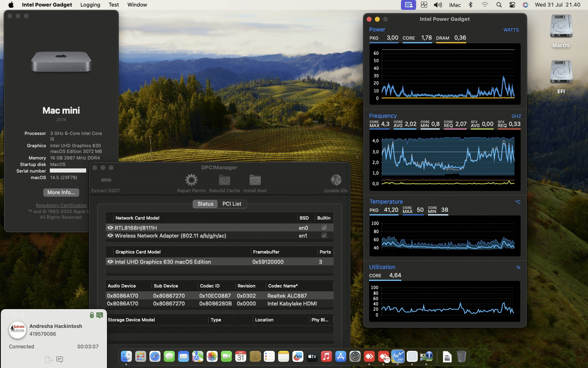This screenshot has width=588, height=368.
Task: Open Intel Power Gadget from the Dock
Action: tap(398, 357)
